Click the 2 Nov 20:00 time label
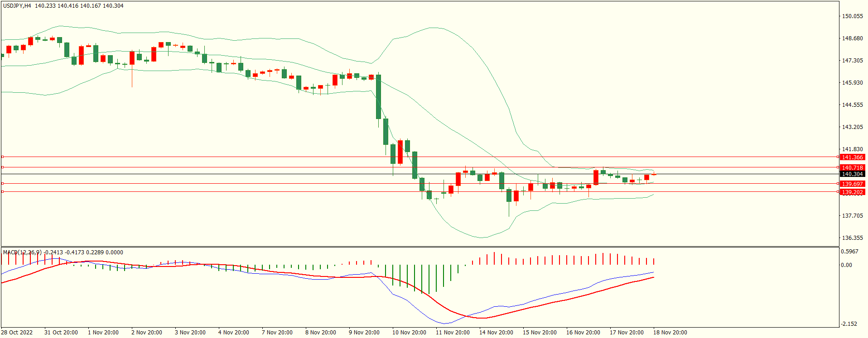The width and height of the screenshot is (868, 338). pos(147,333)
